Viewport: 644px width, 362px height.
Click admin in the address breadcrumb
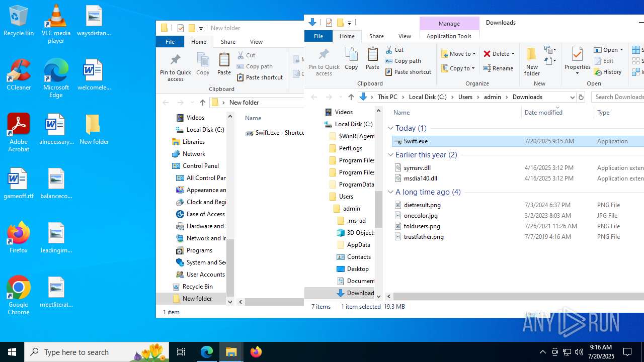493,97
